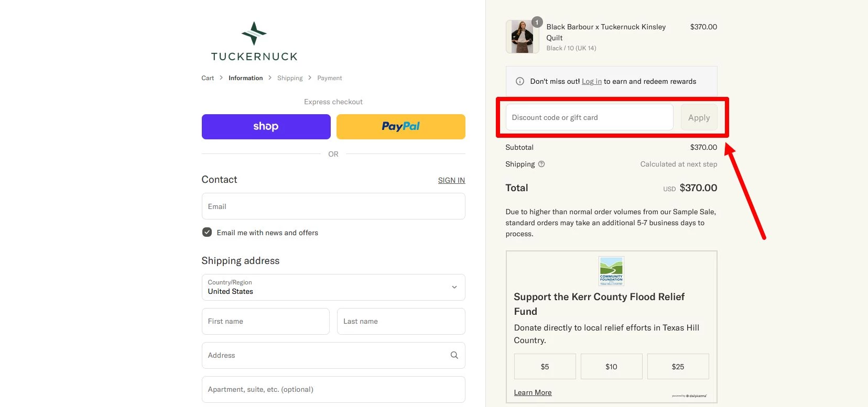Focus Discount code or gift card field
This screenshot has height=407, width=868.
[589, 117]
